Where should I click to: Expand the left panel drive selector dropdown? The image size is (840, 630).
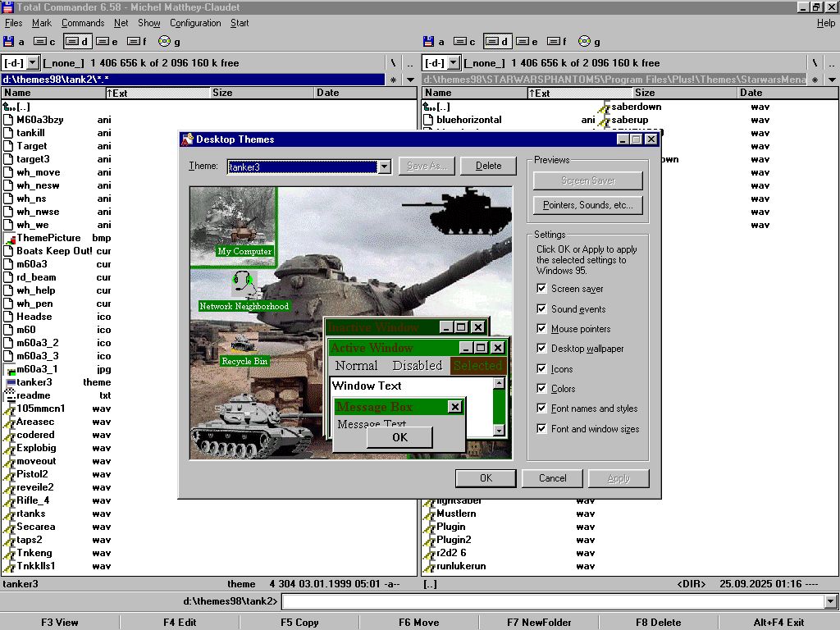tap(32, 62)
